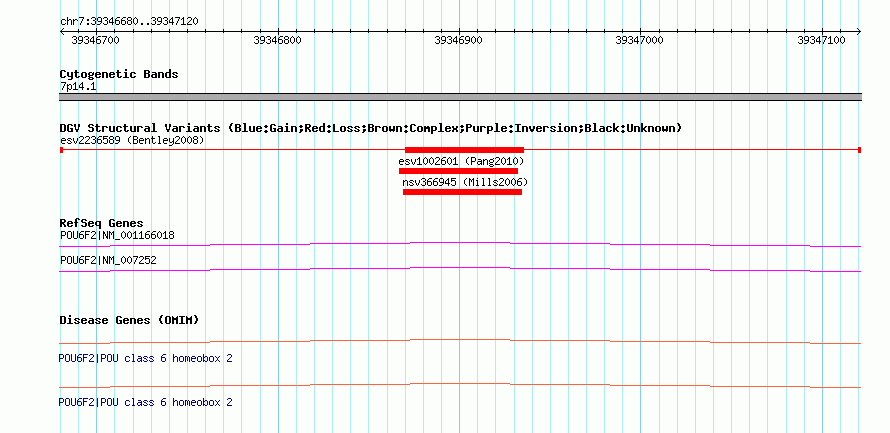This screenshot has width=890, height=433.
Task: Open second POU6F2|POU class 6 homeobox 2 link
Action: pyautogui.click(x=145, y=402)
